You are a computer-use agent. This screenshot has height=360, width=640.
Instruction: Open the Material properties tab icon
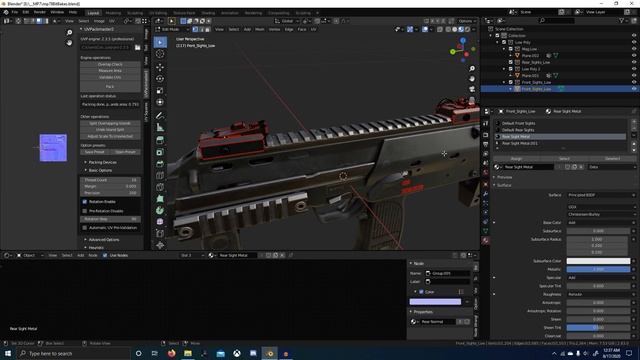tap(486, 241)
